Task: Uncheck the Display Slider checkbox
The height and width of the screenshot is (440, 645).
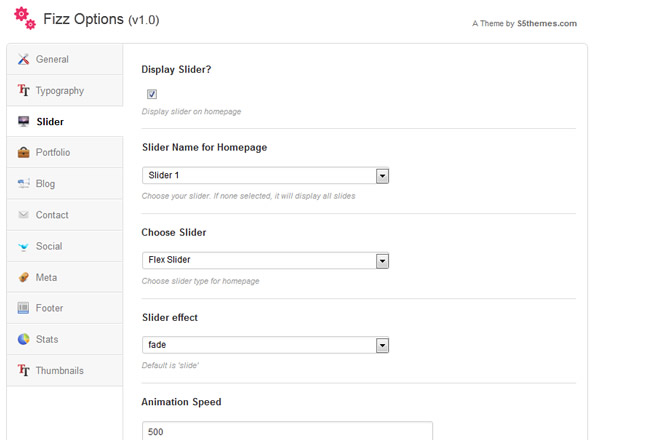Action: click(x=152, y=94)
